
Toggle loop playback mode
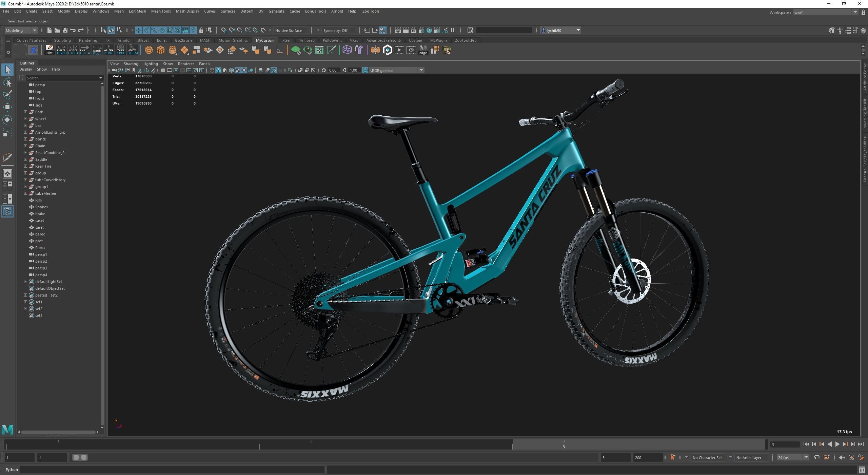[x=817, y=457]
